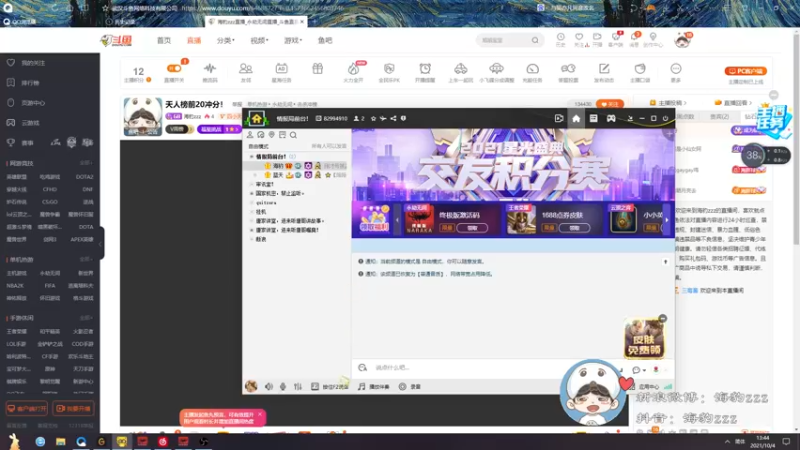
Task: Click the share icon in YY title bar
Action: (x=393, y=118)
